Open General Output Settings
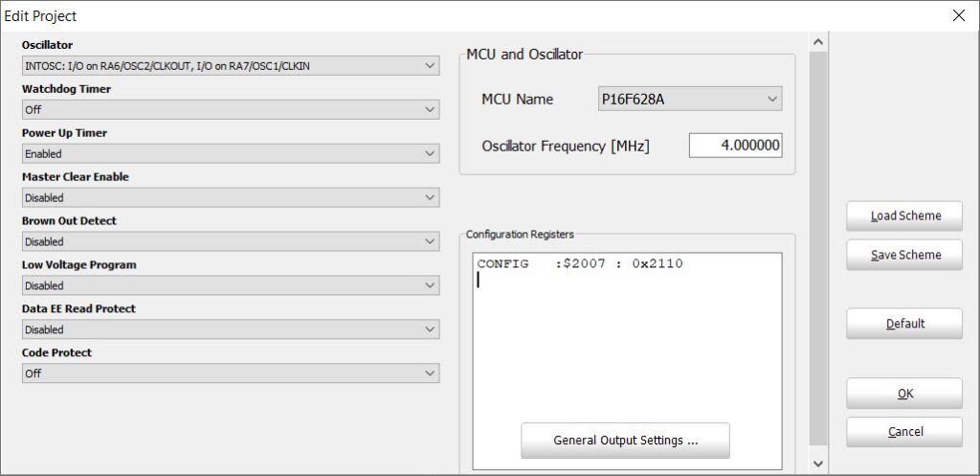This screenshot has width=980, height=476. coord(625,441)
